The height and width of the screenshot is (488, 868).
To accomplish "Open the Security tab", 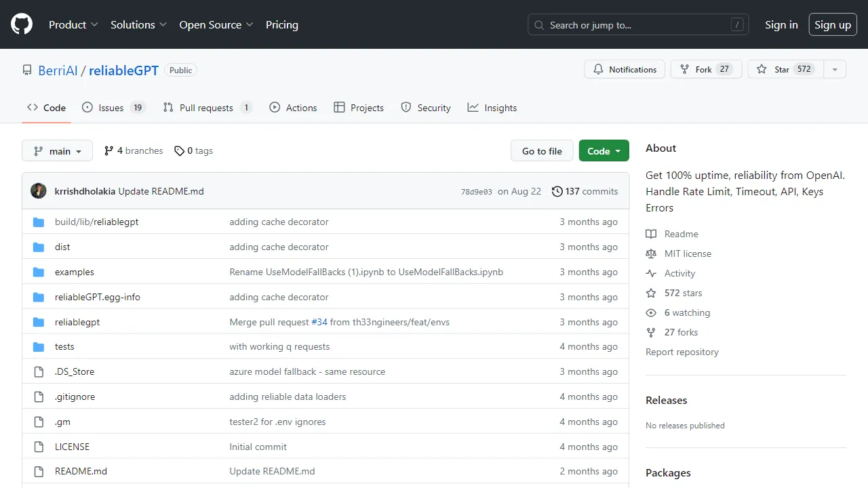I will click(x=426, y=108).
